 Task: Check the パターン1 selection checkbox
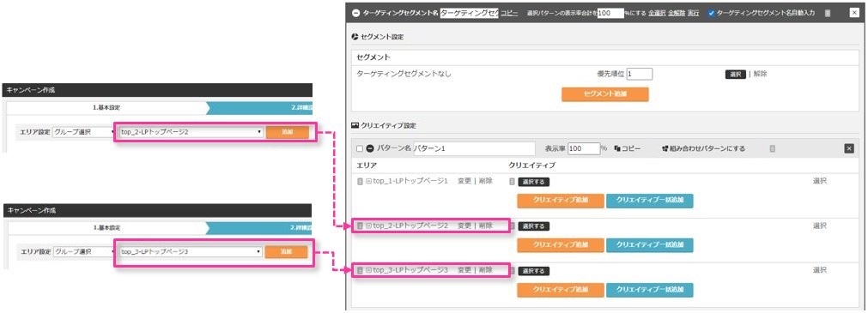tap(360, 148)
